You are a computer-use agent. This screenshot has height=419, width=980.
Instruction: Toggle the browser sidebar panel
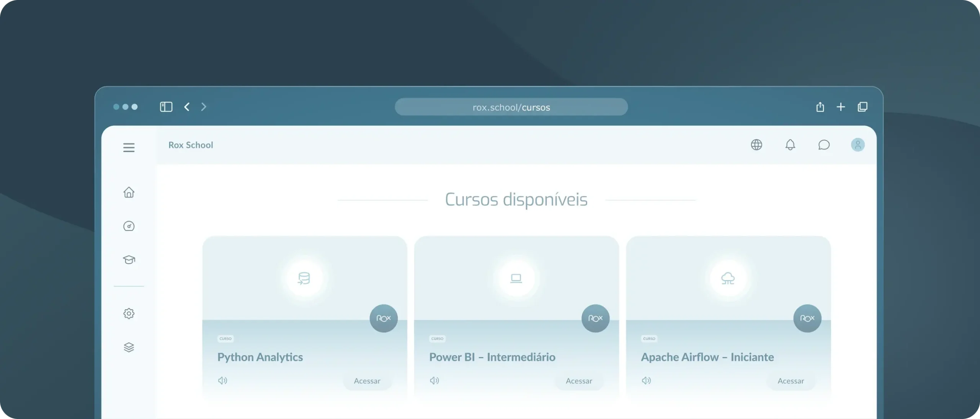click(166, 107)
